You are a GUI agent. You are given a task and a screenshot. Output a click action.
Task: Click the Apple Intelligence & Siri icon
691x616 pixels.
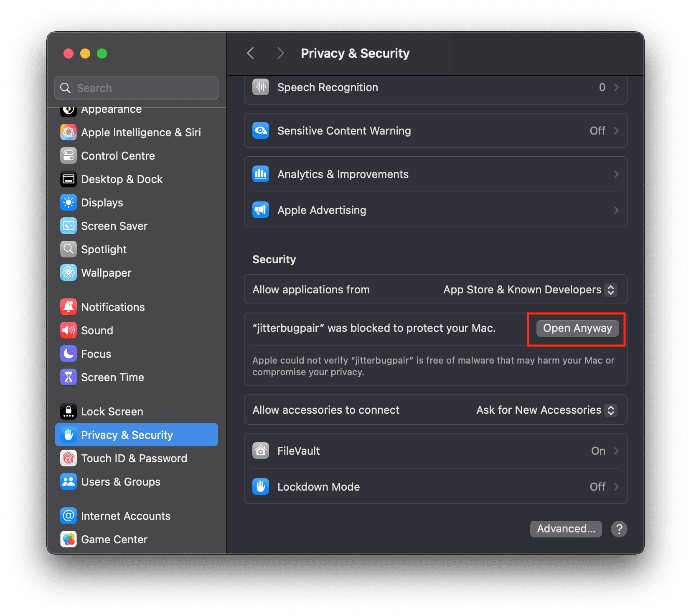(69, 132)
